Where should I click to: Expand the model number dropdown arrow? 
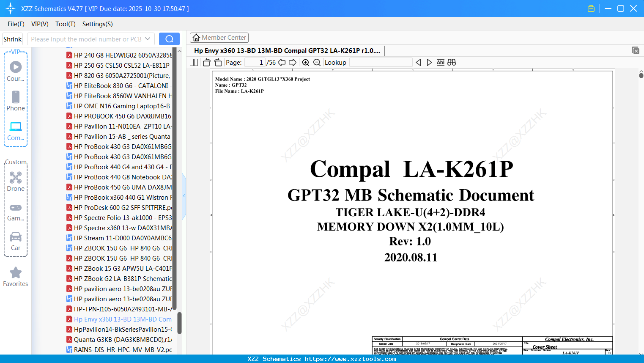[148, 39]
